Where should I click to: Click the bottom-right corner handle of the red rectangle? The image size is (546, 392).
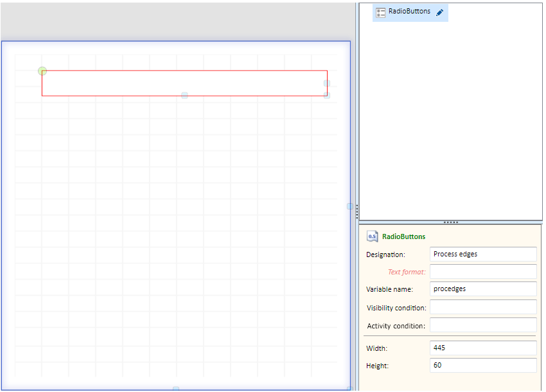click(x=326, y=95)
